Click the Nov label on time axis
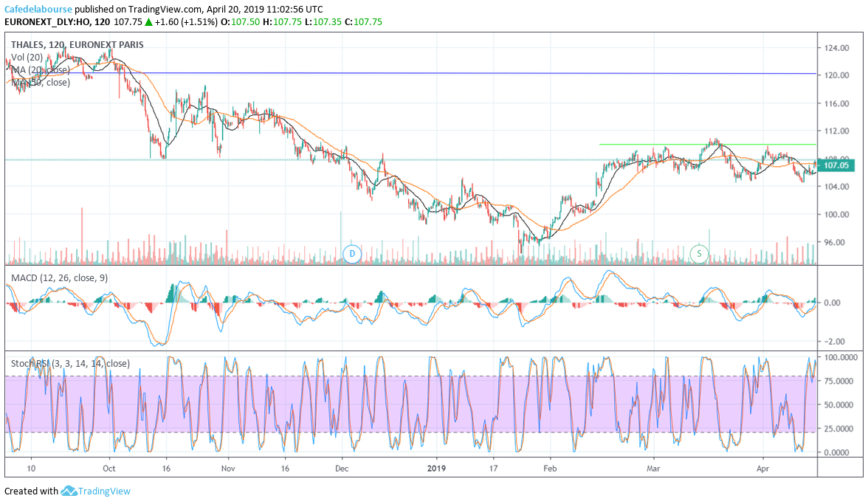The image size is (868, 504). [x=228, y=468]
